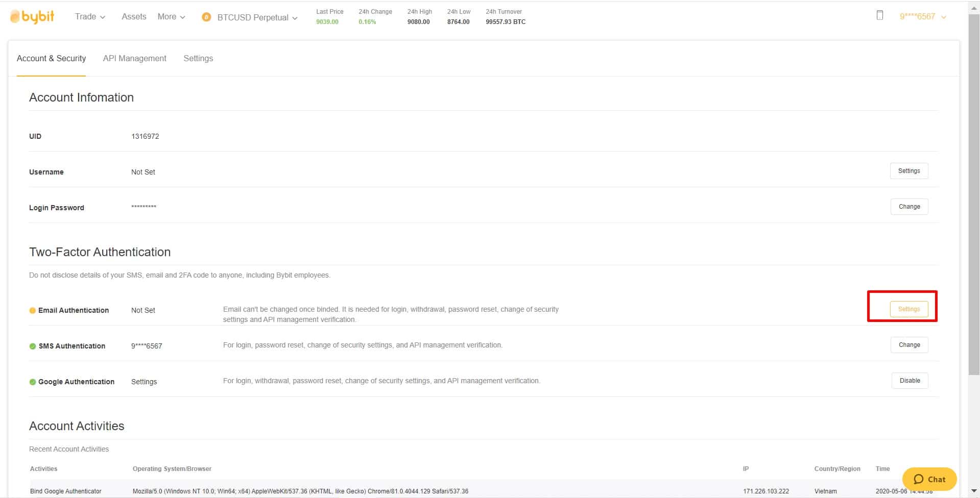Image resolution: width=980 pixels, height=498 pixels.
Task: Click the IP address 171.226.103.222
Action: [766, 491]
